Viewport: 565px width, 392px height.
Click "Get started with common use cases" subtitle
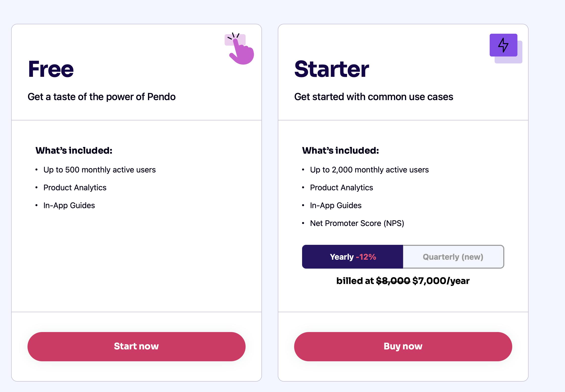point(374,97)
